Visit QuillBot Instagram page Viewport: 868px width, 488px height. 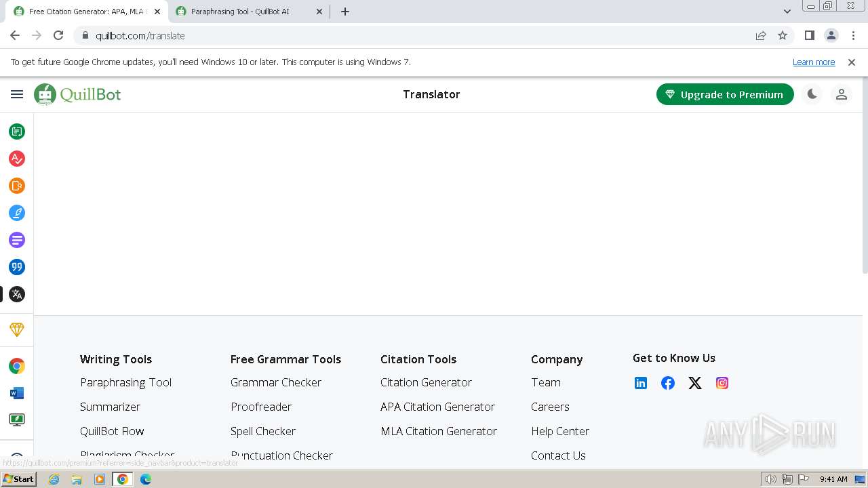tap(722, 383)
